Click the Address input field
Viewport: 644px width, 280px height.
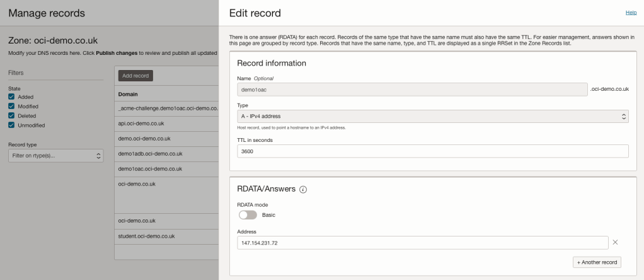(422, 243)
